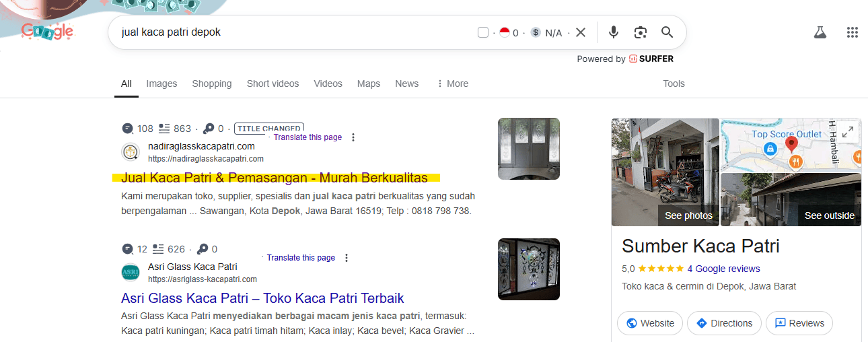Switch to the Images tab

tap(161, 83)
